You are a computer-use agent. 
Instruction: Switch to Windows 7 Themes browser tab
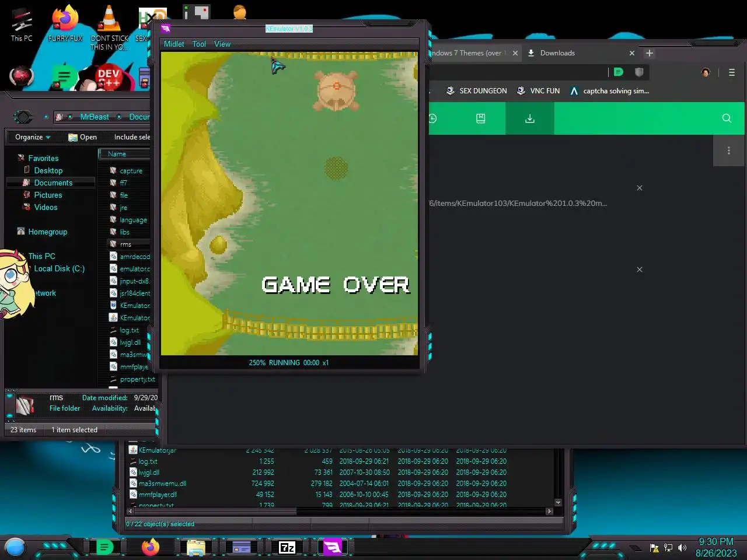coord(469,53)
